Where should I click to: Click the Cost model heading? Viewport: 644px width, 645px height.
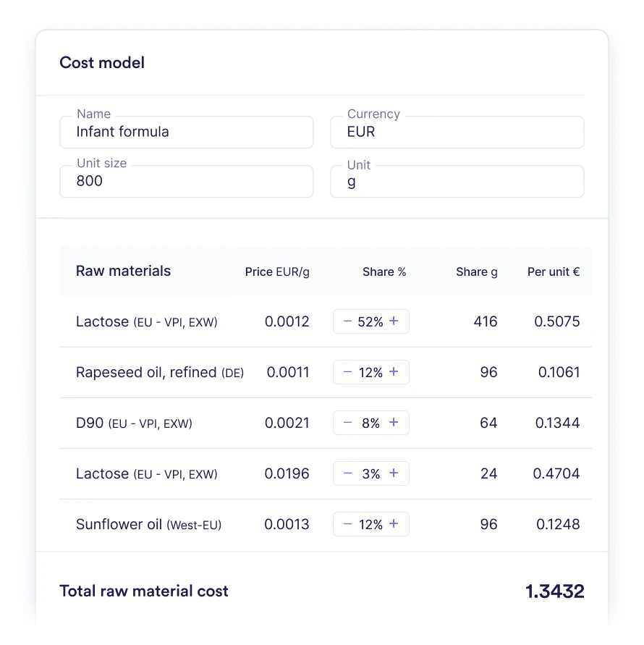coord(102,62)
